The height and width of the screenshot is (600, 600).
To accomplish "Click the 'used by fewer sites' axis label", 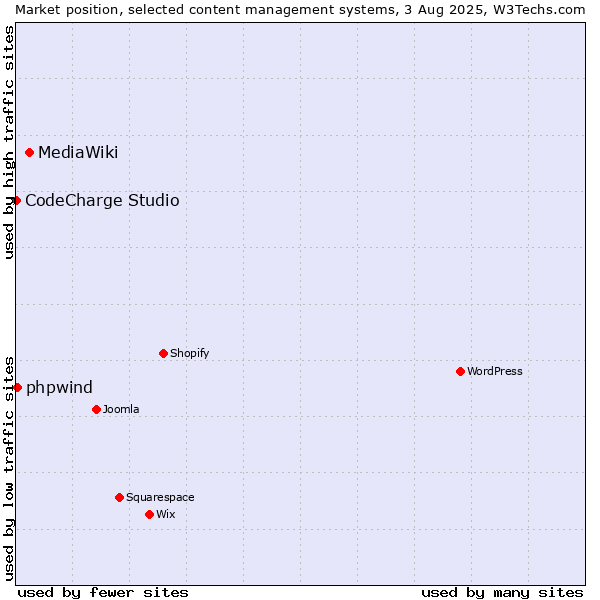I will pyautogui.click(x=103, y=593).
